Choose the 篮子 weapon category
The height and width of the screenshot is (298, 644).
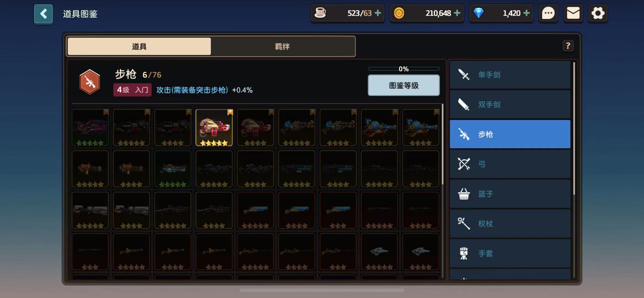(x=510, y=194)
